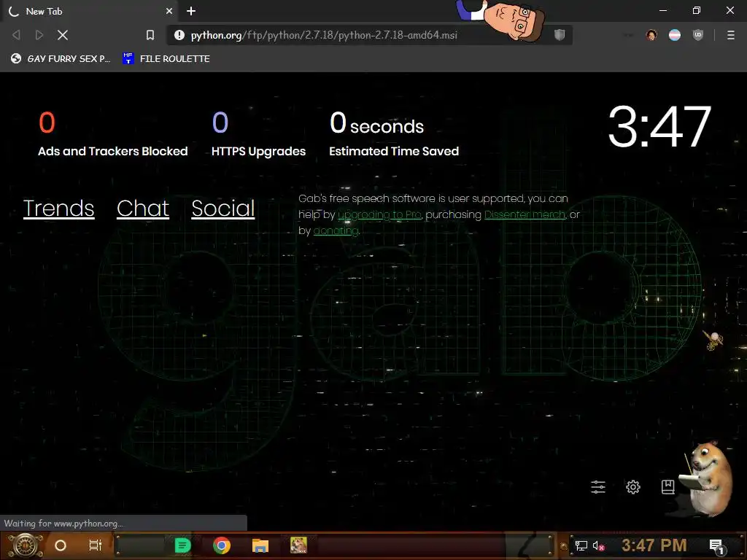Click the taskbar clock showing 3:47 PM
Viewport: 747px width, 560px height.
tap(654, 545)
